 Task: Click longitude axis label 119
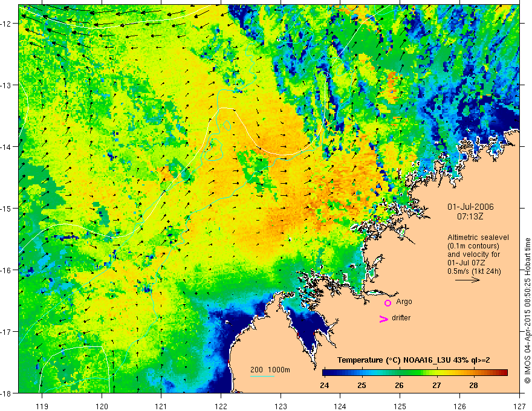coord(42,406)
